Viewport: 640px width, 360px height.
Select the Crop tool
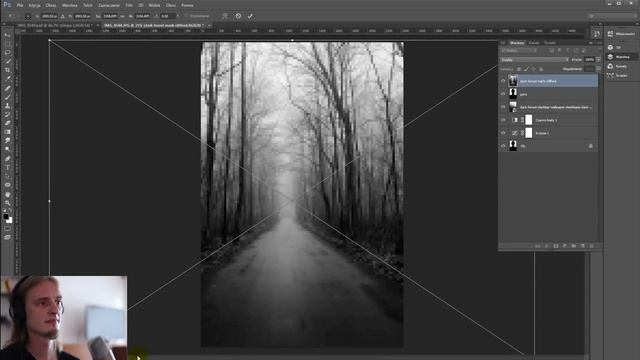tap(7, 70)
